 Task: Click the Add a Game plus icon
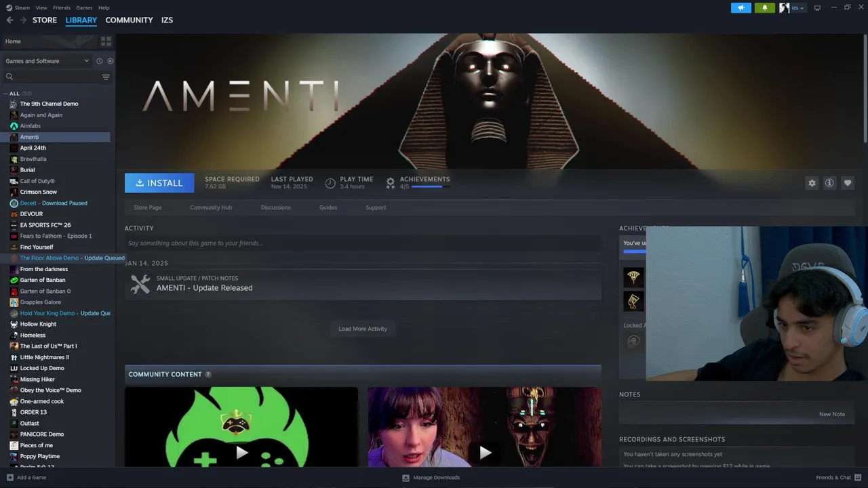pos(9,477)
